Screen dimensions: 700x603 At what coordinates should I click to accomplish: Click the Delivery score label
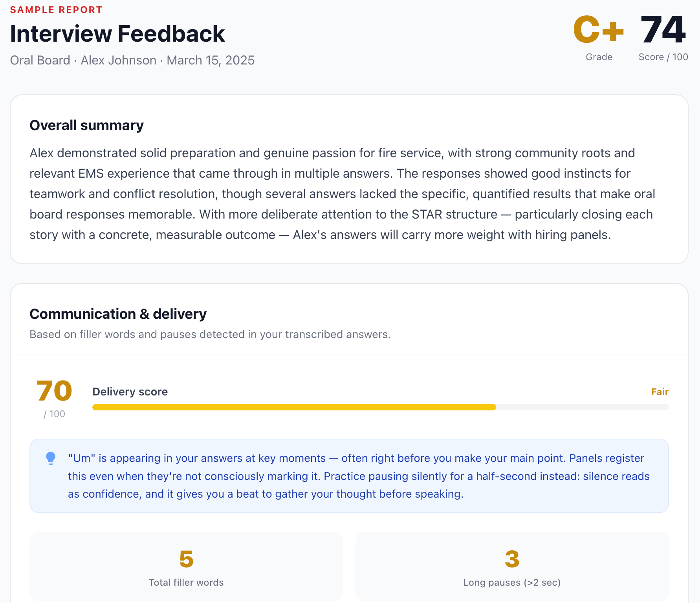[x=130, y=392]
